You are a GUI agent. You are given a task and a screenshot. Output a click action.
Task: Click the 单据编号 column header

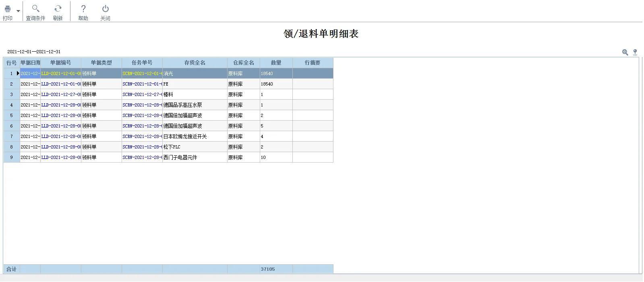click(x=61, y=63)
